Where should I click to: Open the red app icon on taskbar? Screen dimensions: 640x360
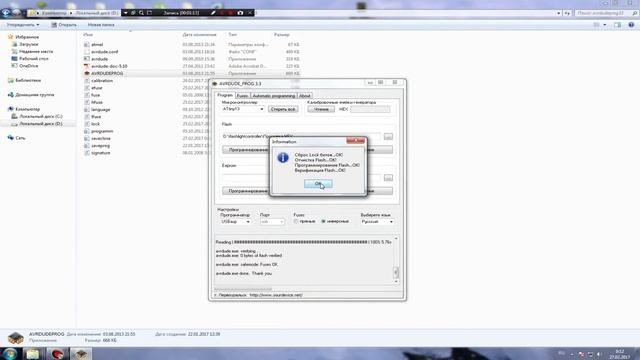57,354
